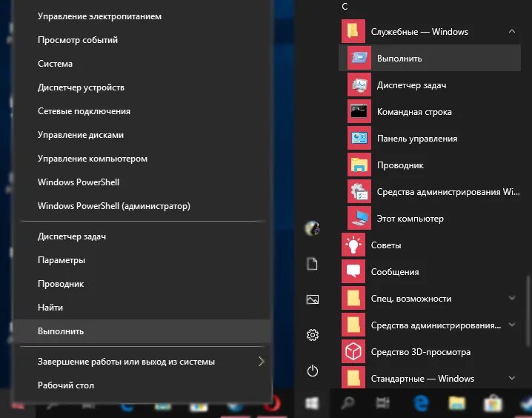Image resolution: width=532 pixels, height=418 pixels.
Task: Open Проводник icon in Start app list
Action: [359, 165]
